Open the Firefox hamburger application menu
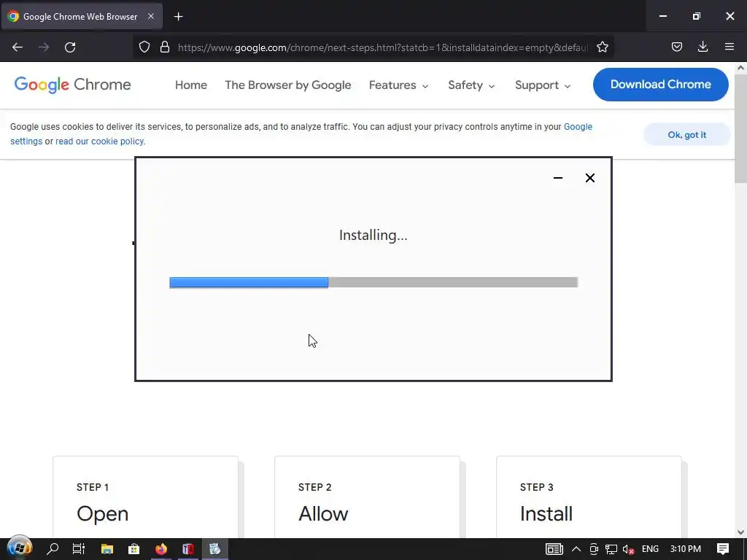This screenshot has height=560, width=747. click(729, 47)
